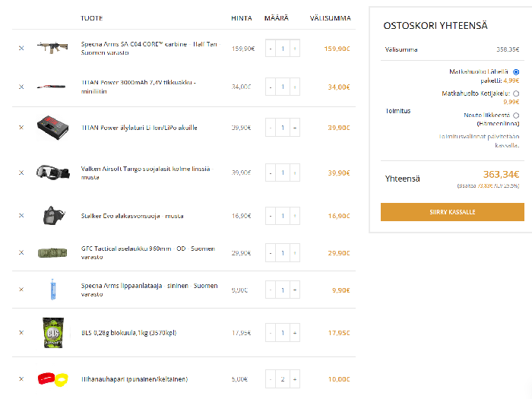This screenshot has height=399, width=532.
Task: Increase quantity of Specna Arms carbine
Action: [x=295, y=49]
